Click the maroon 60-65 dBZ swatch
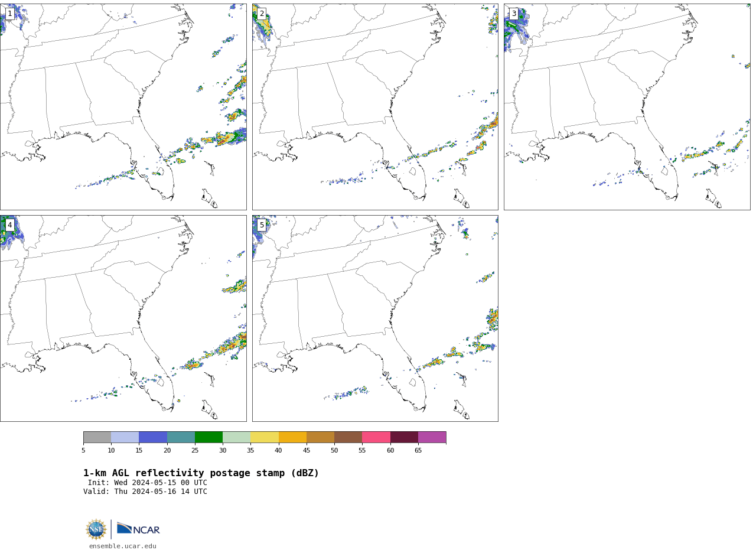 point(404,437)
